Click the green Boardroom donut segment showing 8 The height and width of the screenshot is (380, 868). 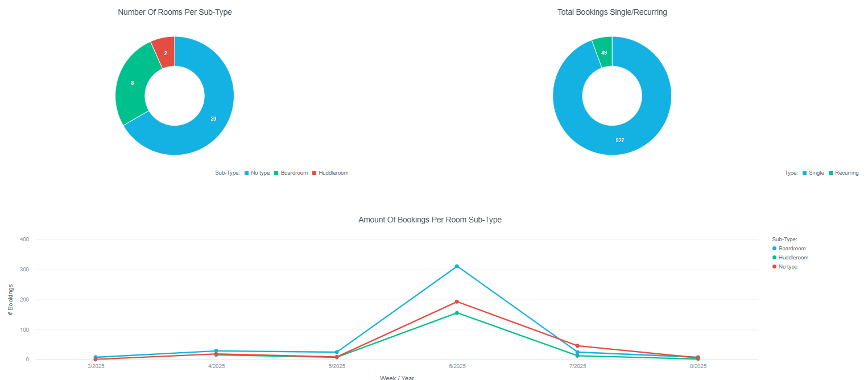[x=133, y=83]
